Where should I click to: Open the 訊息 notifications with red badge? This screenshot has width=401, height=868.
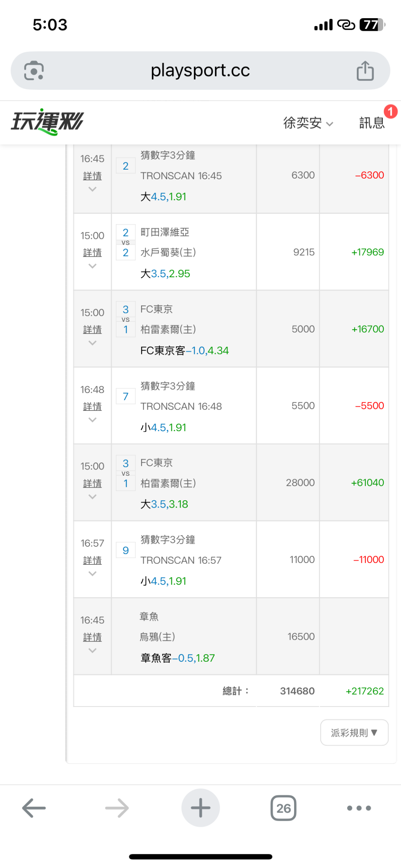(372, 122)
